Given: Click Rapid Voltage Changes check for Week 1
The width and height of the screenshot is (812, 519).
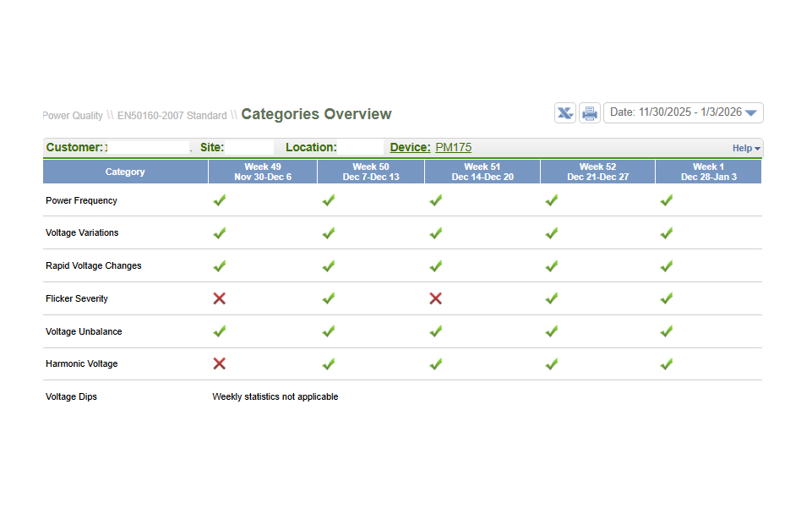Looking at the screenshot, I should point(667,266).
